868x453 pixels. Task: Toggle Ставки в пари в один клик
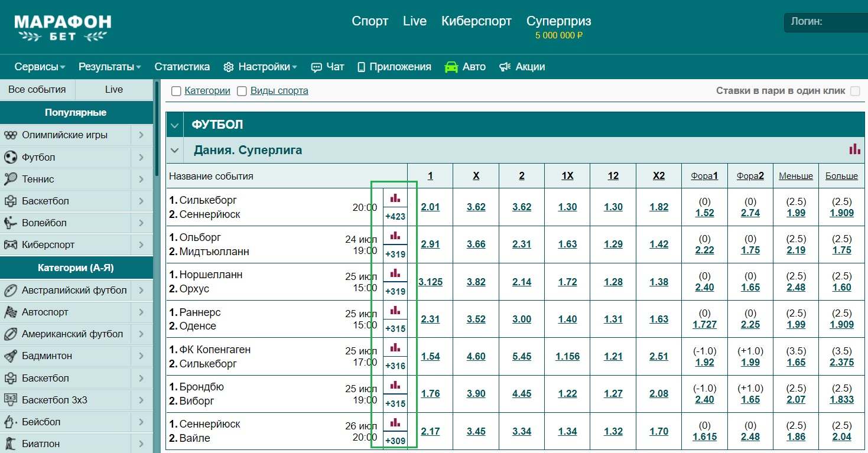click(x=855, y=91)
